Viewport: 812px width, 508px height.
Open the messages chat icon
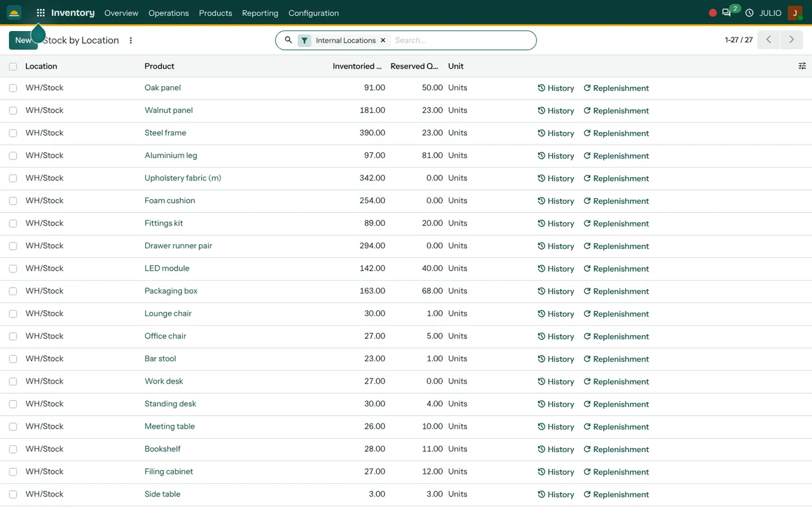[x=726, y=13]
